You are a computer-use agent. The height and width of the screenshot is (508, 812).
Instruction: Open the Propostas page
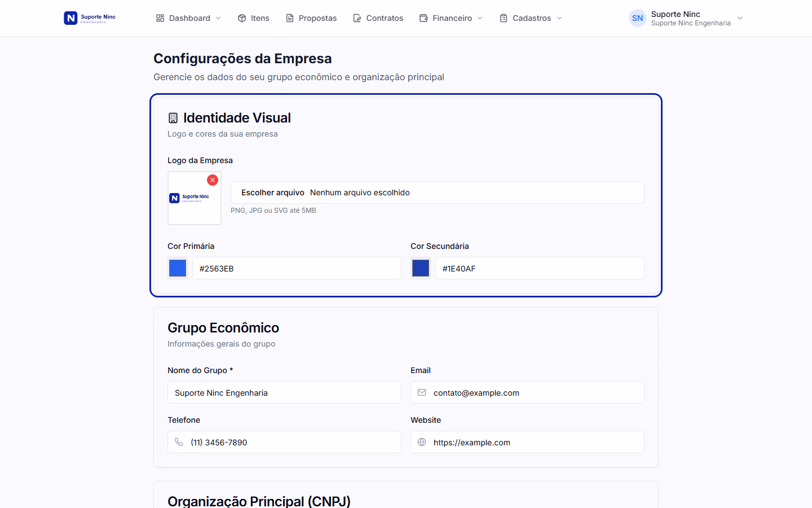pyautogui.click(x=311, y=18)
